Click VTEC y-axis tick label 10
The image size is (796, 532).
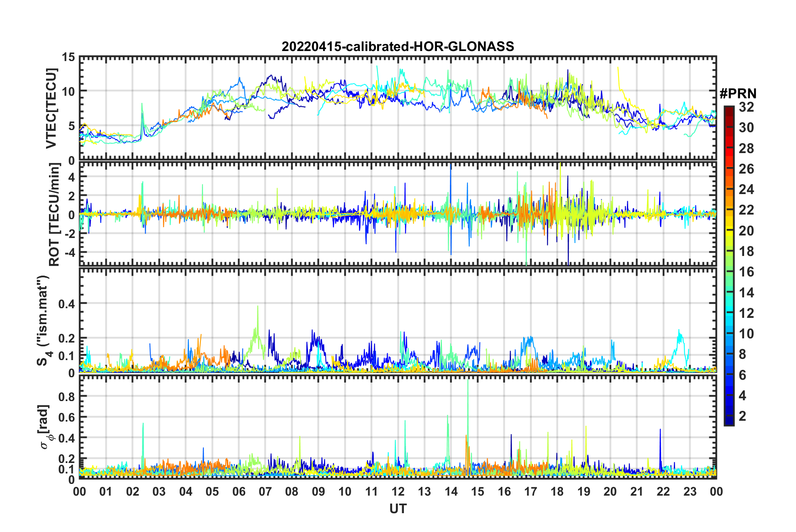pyautogui.click(x=68, y=91)
